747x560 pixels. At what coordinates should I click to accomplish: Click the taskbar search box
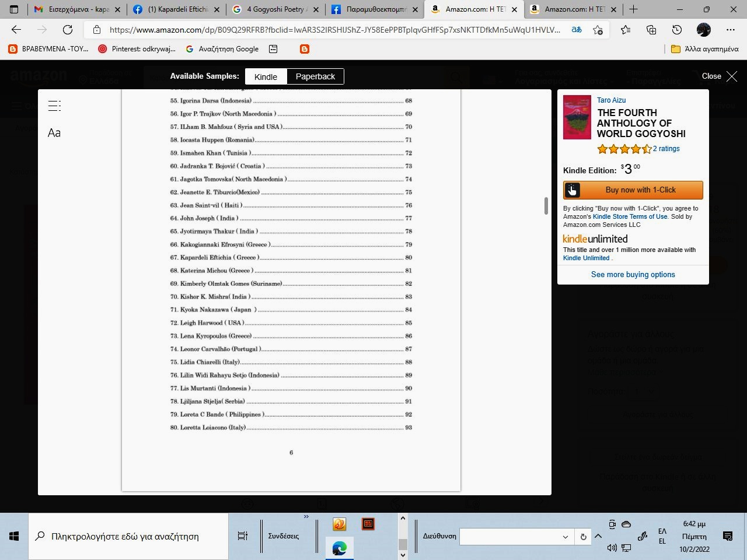tap(128, 536)
